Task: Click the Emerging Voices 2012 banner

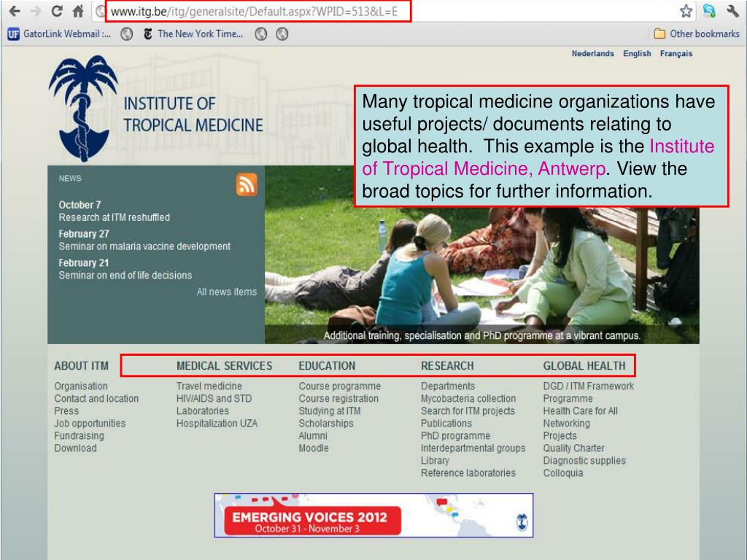Action: (373, 516)
